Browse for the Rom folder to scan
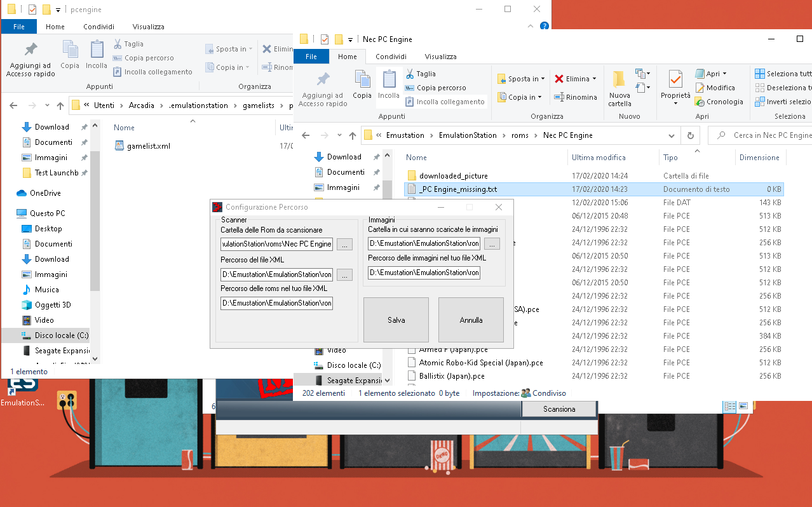Screen dimensions: 812x507 [x=344, y=244]
